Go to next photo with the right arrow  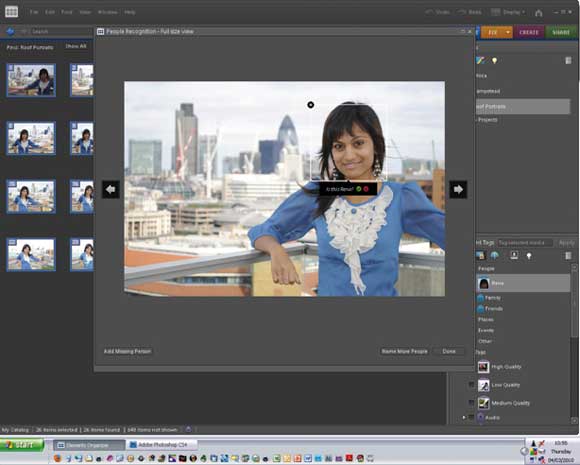click(x=458, y=189)
